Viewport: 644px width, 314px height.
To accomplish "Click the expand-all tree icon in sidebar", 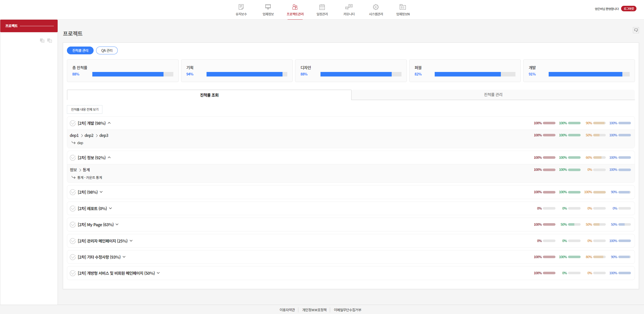I will click(x=42, y=41).
